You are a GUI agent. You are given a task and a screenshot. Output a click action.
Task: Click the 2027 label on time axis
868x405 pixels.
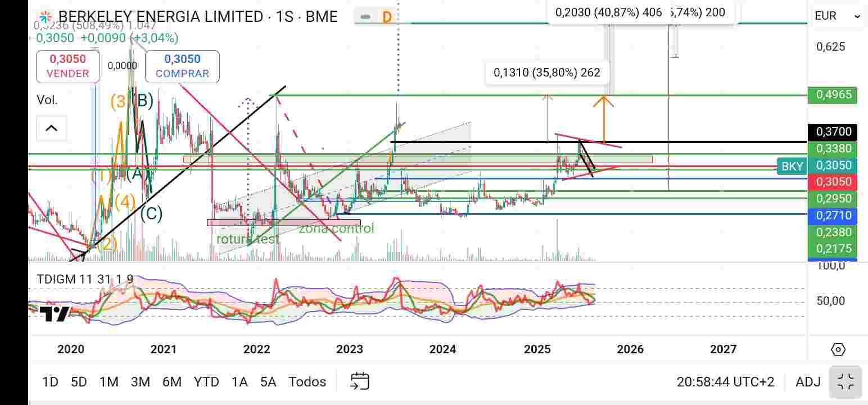click(723, 349)
